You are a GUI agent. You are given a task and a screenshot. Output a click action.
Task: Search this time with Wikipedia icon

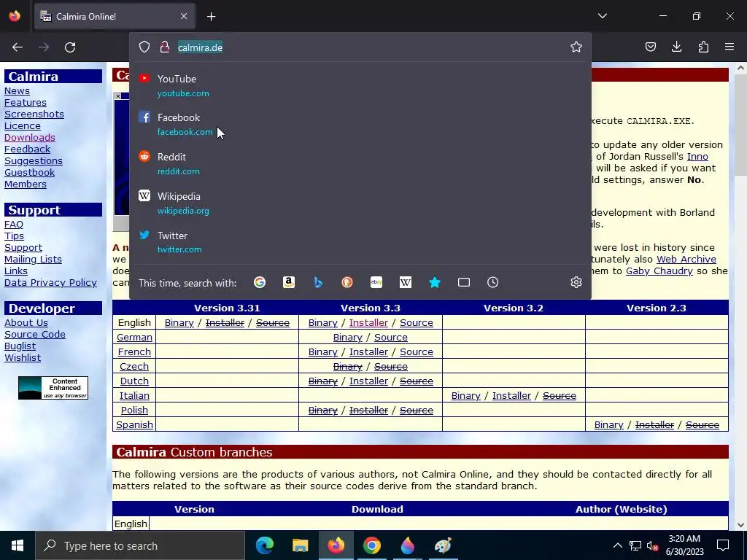point(406,282)
